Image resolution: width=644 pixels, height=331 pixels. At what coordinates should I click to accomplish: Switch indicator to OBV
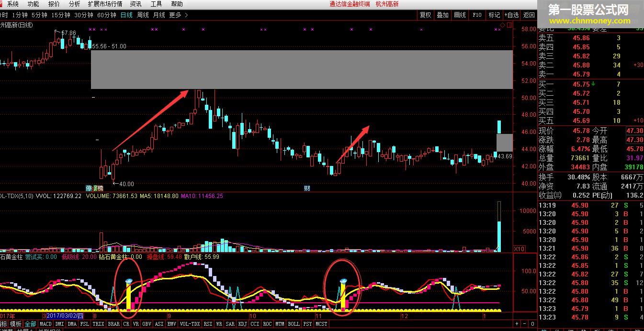pyautogui.click(x=147, y=324)
